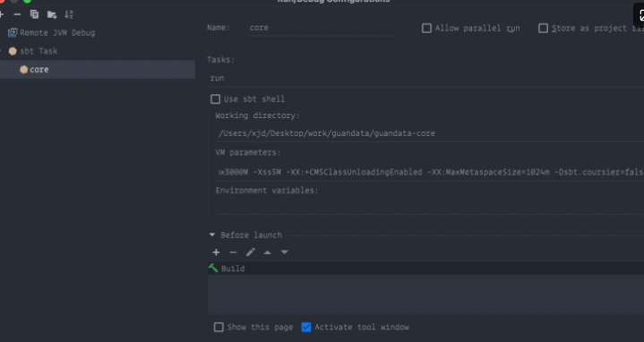The image size is (644, 342).
Task: Move Before launch task down
Action: pyautogui.click(x=284, y=252)
